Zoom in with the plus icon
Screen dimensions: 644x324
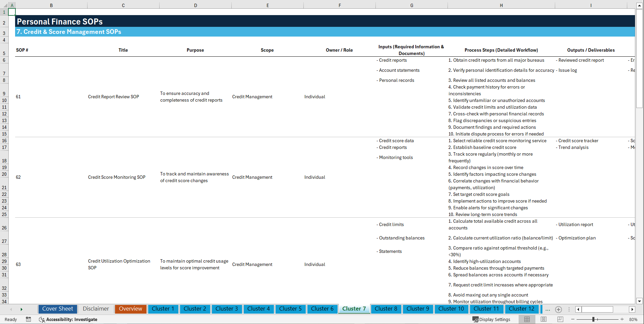coord(622,319)
